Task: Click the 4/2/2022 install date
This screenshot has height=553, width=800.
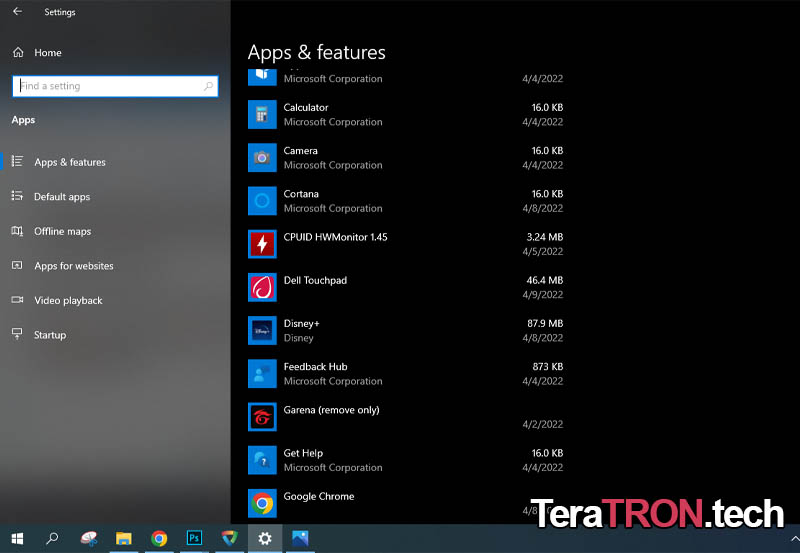Action: 542,424
